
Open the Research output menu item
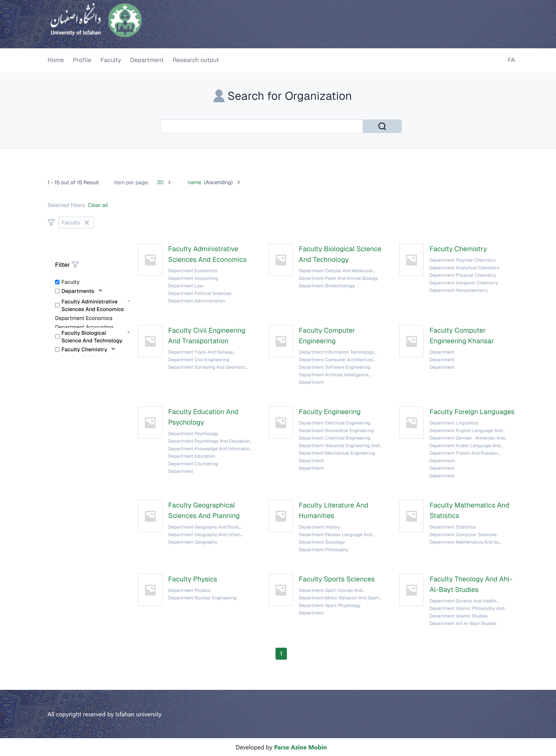(x=196, y=60)
